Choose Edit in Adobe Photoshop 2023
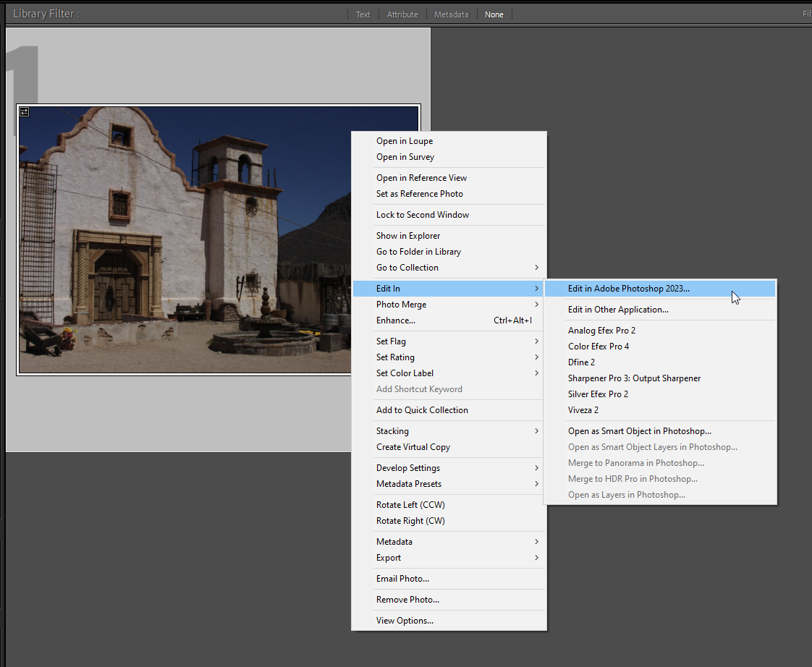The height and width of the screenshot is (667, 812). pyautogui.click(x=638, y=288)
